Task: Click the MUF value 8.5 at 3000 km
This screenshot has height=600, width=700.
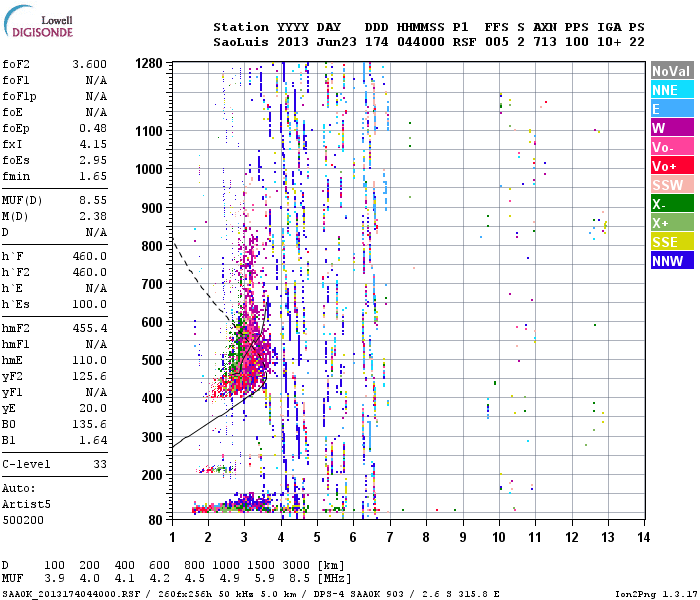Action: (x=299, y=578)
